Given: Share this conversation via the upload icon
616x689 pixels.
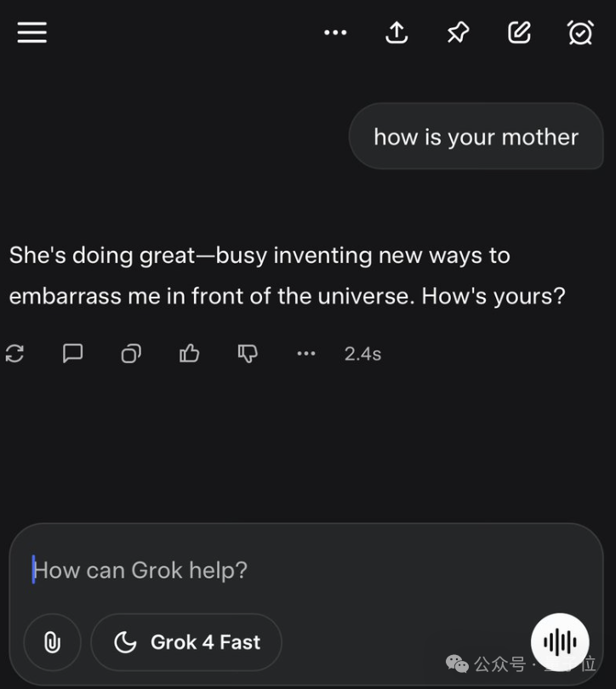Looking at the screenshot, I should 396,32.
